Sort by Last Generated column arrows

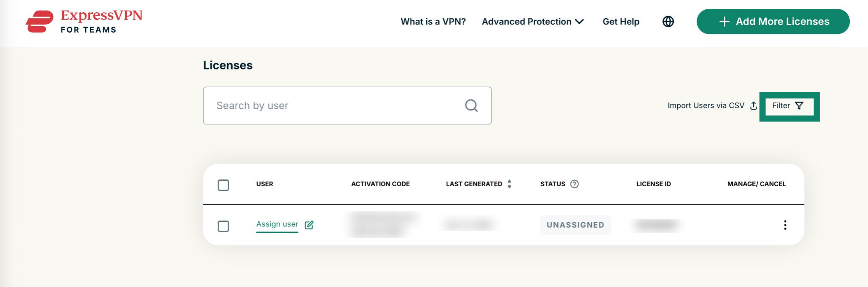(509, 184)
